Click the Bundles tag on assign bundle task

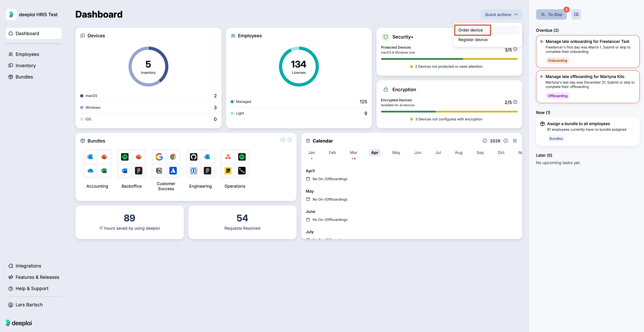coord(556,139)
